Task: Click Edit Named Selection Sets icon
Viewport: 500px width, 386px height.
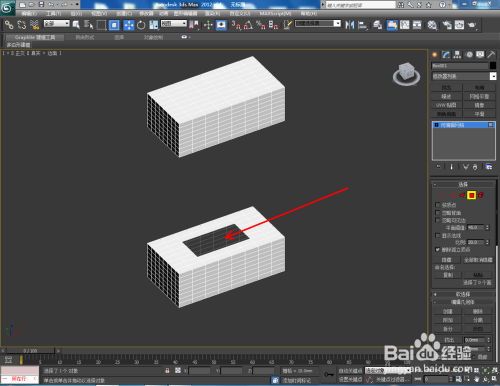Action: tap(287, 25)
